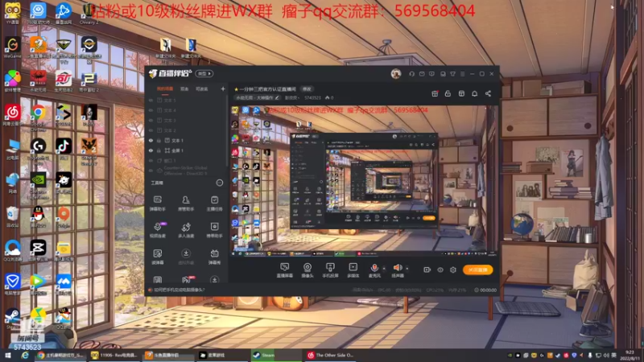
Task: Toggle lock on 文本 1 layer
Action: click(x=159, y=140)
